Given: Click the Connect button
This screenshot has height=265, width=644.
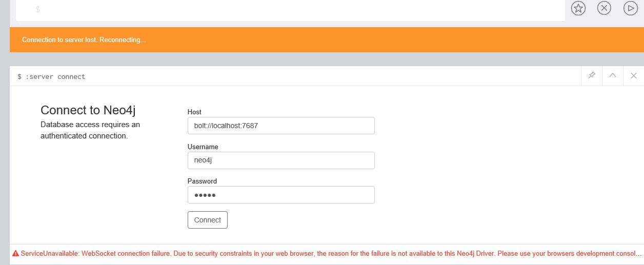Looking at the screenshot, I should (x=208, y=220).
